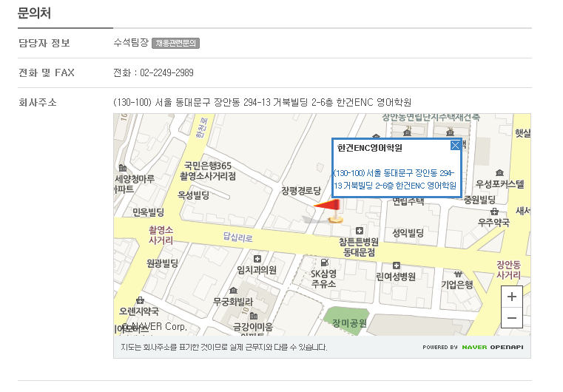The image size is (563, 392).
Task: Click the 국민은행365 촬영소사거리점 label
Action: coord(208,171)
